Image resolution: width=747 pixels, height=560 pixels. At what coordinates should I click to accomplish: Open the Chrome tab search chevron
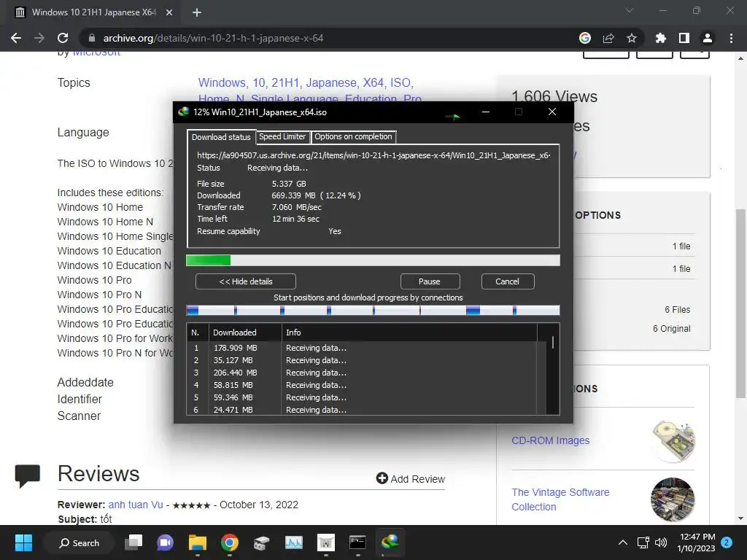630,10
